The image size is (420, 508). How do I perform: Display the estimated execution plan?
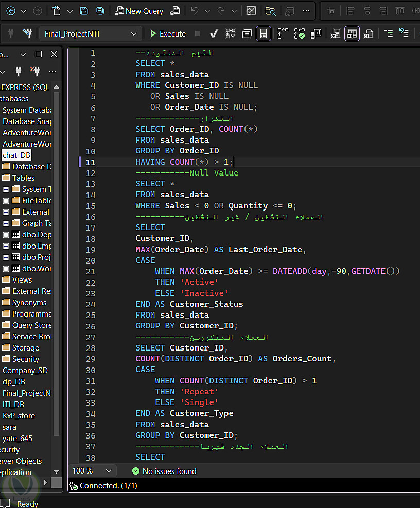click(x=230, y=33)
